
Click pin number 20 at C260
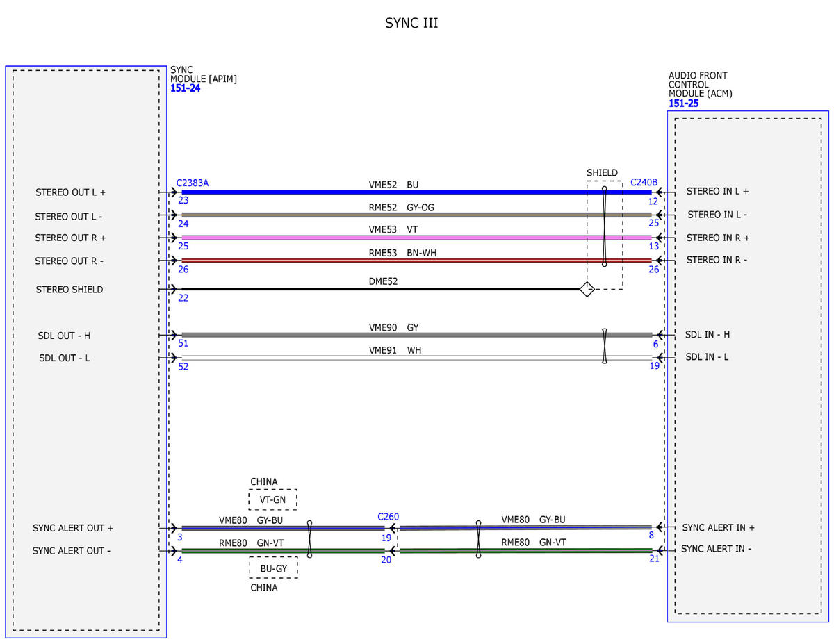[x=386, y=559]
